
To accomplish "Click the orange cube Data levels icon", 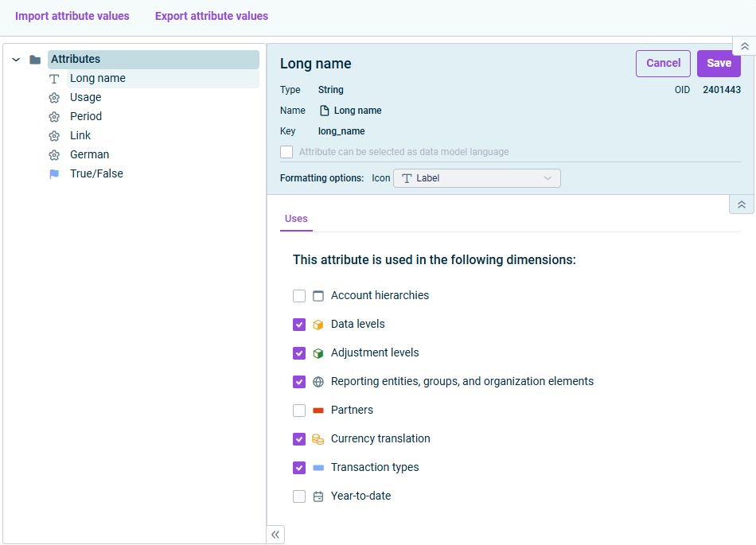I will [x=318, y=325].
